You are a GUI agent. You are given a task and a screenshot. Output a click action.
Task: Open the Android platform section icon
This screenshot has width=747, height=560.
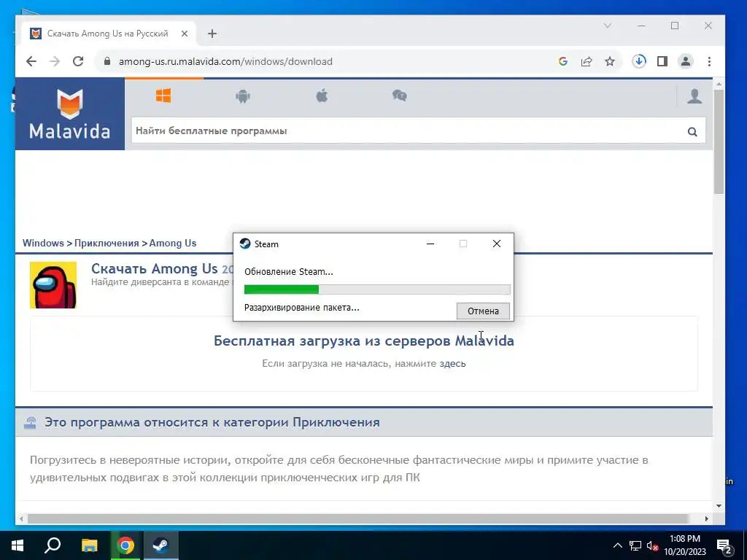tap(242, 96)
